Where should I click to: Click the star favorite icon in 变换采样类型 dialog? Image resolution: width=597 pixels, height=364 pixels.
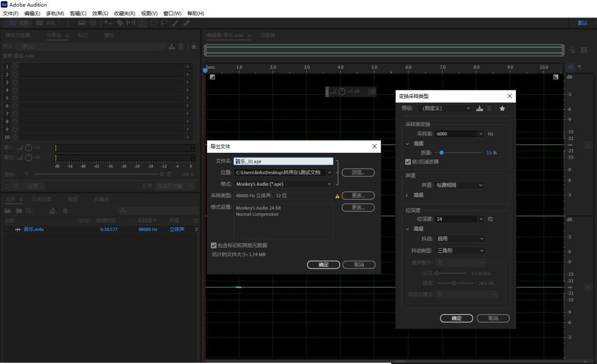502,108
